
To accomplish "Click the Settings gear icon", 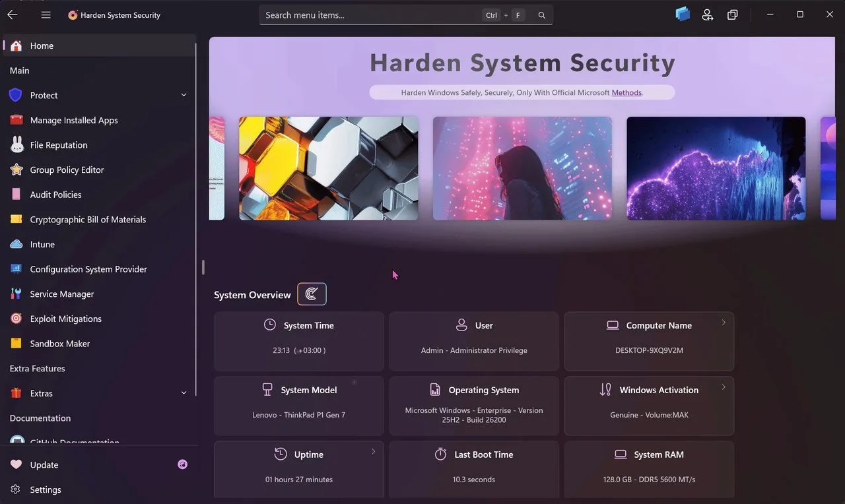I will coord(16,489).
